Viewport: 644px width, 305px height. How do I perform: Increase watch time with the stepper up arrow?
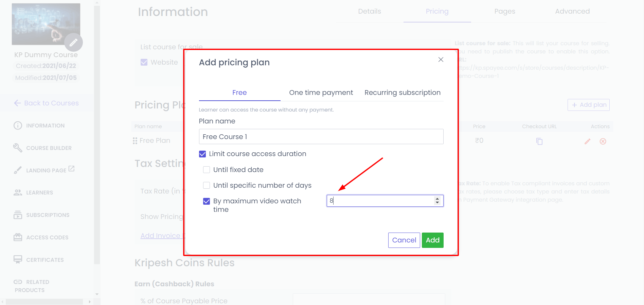437,199
